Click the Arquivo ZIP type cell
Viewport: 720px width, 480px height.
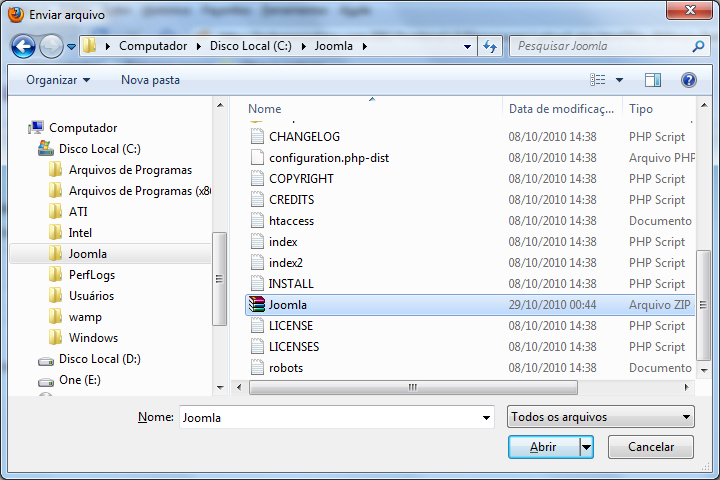659,305
